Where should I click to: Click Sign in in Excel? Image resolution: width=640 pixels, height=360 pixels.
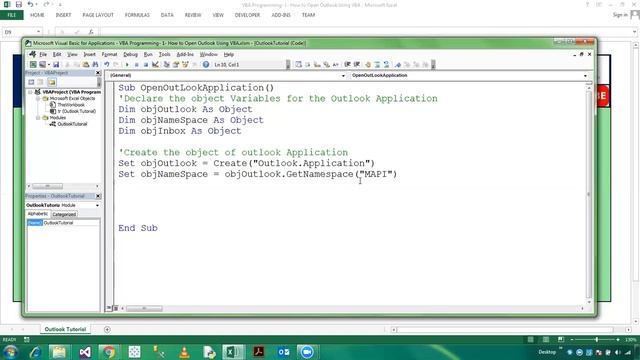[620, 15]
